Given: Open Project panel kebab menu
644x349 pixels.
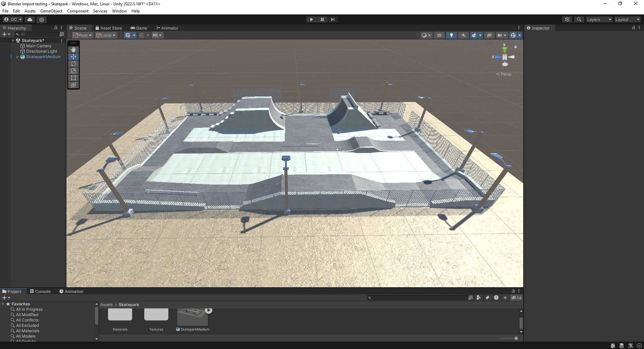Looking at the screenshot, I should click(519, 291).
